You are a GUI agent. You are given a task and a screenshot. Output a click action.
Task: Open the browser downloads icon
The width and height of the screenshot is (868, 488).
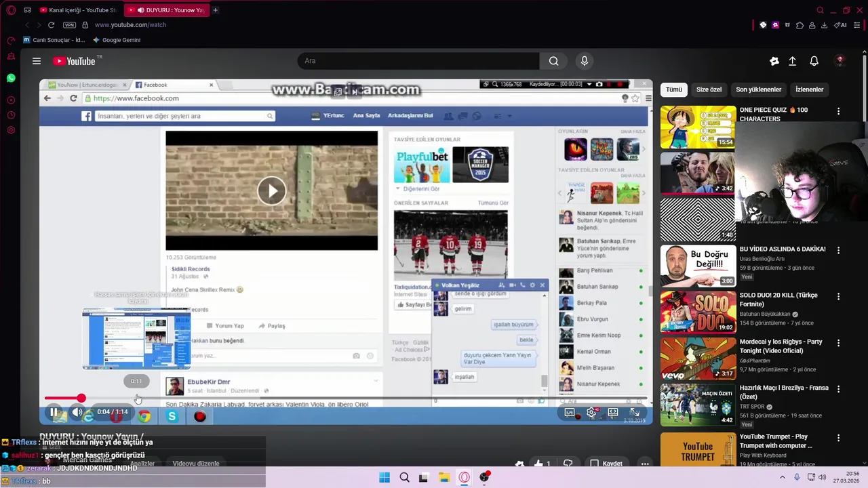(x=824, y=25)
